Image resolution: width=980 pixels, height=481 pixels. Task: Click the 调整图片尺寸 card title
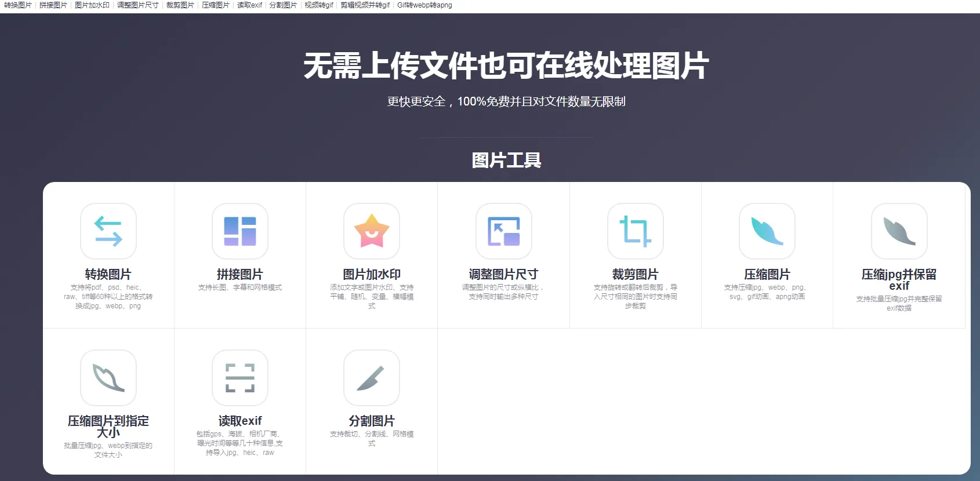tap(504, 274)
